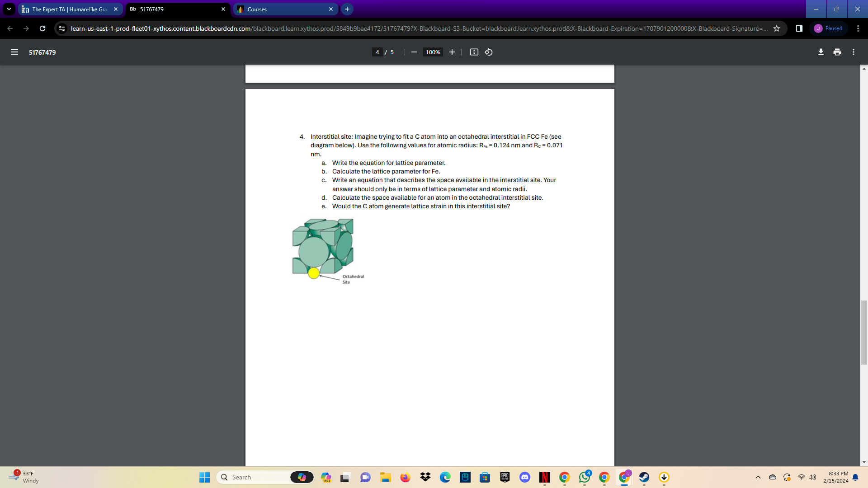Download the PDF document
The image size is (868, 488).
821,52
